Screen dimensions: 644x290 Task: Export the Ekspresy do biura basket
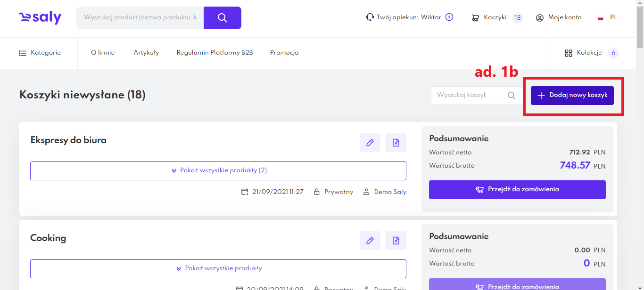(396, 143)
